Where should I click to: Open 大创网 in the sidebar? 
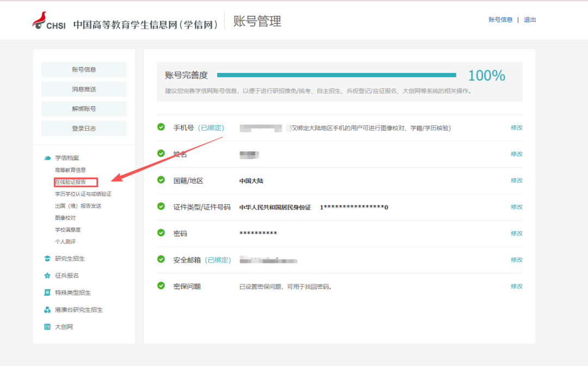(x=64, y=327)
